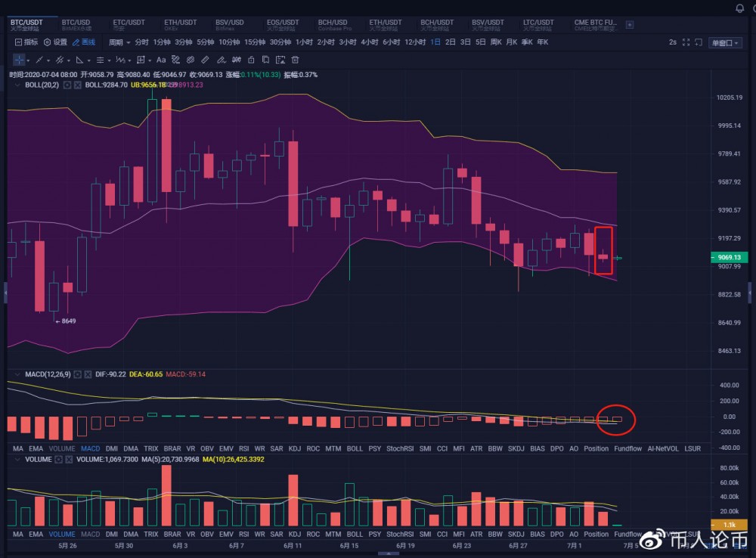Open the notification bell
This screenshot has height=558, width=756.
(739, 8)
